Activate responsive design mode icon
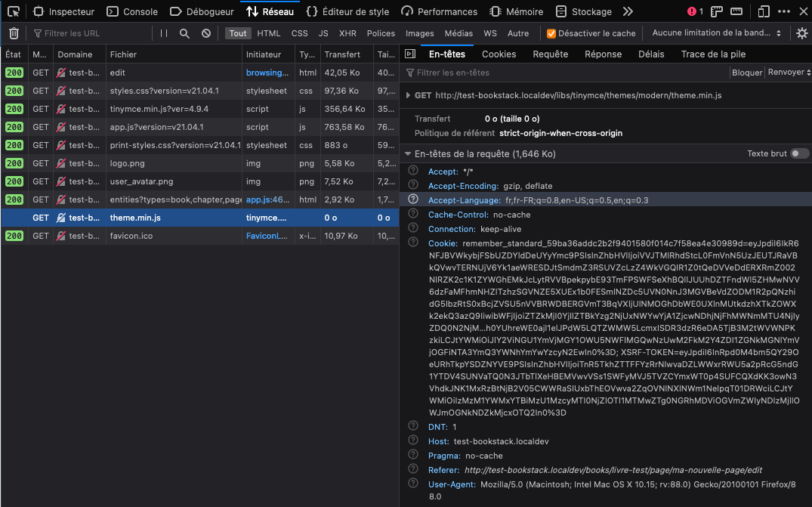The width and height of the screenshot is (812, 507). coord(763,11)
